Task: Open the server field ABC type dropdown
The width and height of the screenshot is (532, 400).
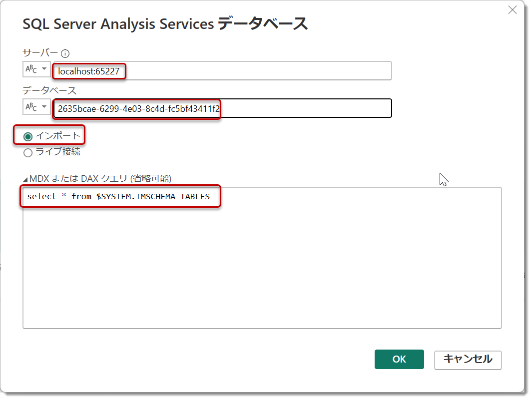Action: pyautogui.click(x=36, y=69)
